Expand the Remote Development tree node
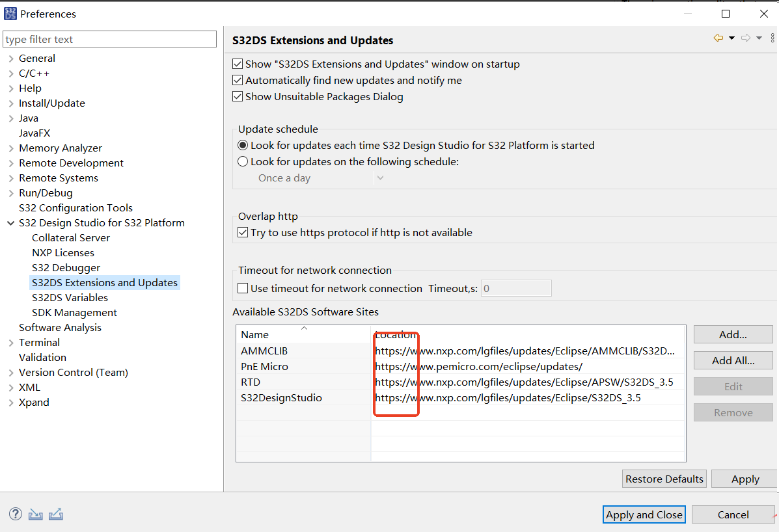 [11, 163]
